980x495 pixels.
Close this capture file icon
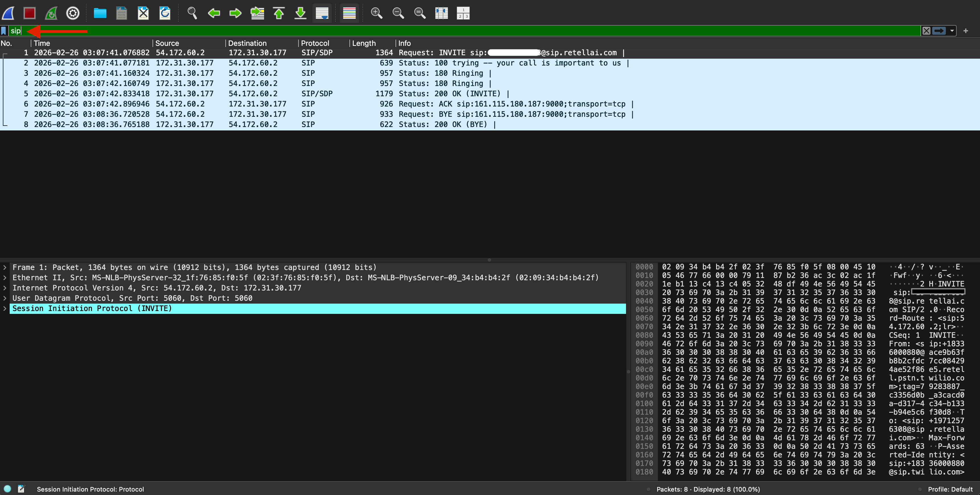pos(143,13)
